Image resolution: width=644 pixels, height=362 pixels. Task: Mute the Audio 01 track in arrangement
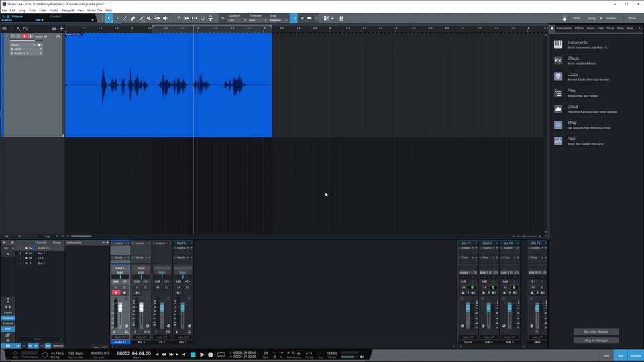tap(12, 36)
